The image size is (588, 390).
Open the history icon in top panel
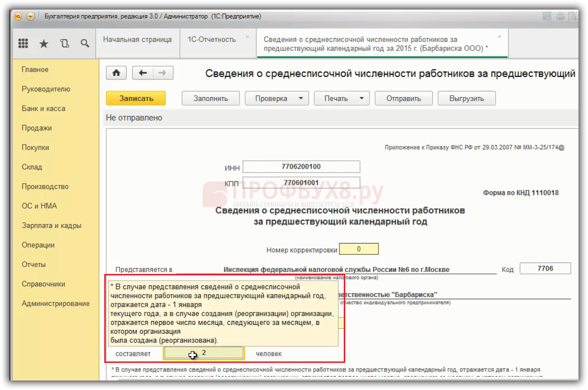click(64, 44)
